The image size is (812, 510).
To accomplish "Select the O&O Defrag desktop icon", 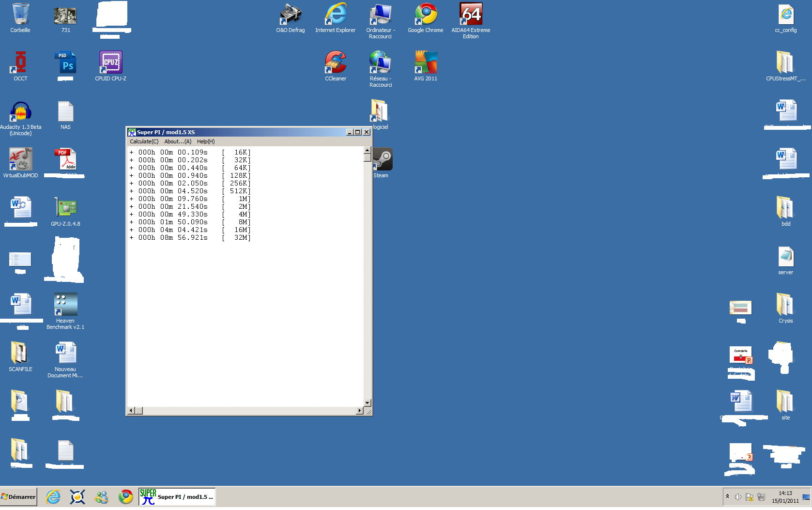I will click(291, 15).
